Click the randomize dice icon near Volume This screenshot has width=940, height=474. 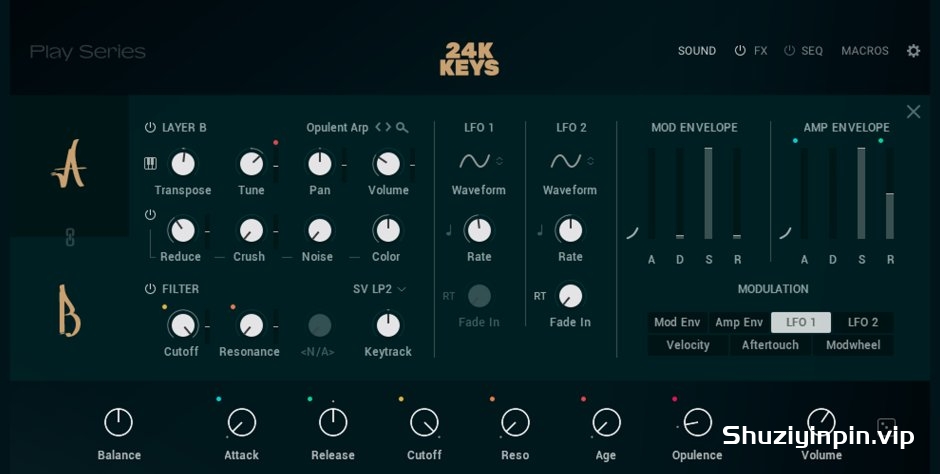click(886, 427)
